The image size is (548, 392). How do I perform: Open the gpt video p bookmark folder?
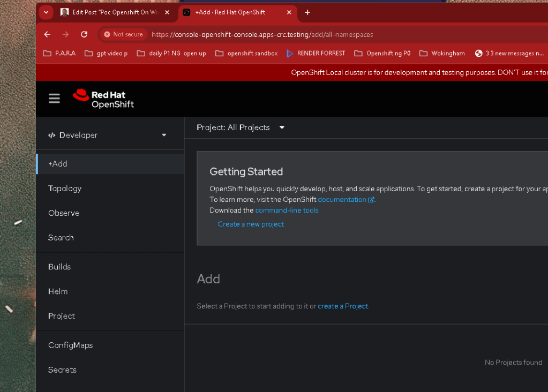(106, 53)
